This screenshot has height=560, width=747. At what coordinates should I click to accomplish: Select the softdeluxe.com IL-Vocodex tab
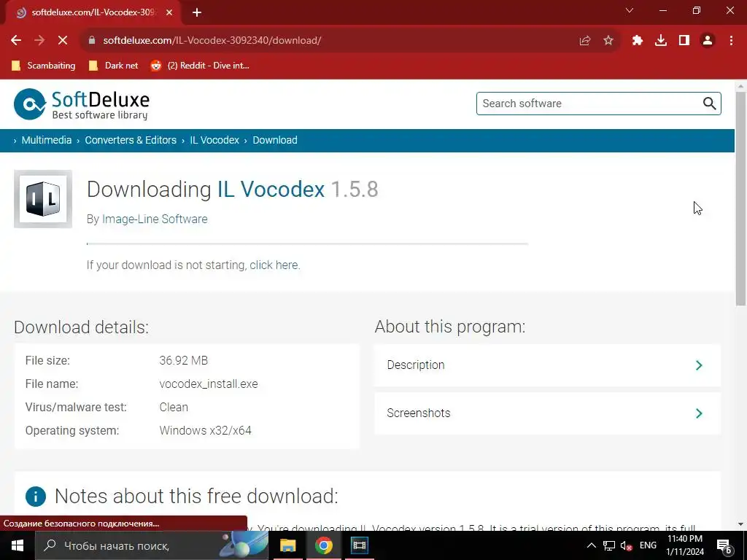[93, 12]
